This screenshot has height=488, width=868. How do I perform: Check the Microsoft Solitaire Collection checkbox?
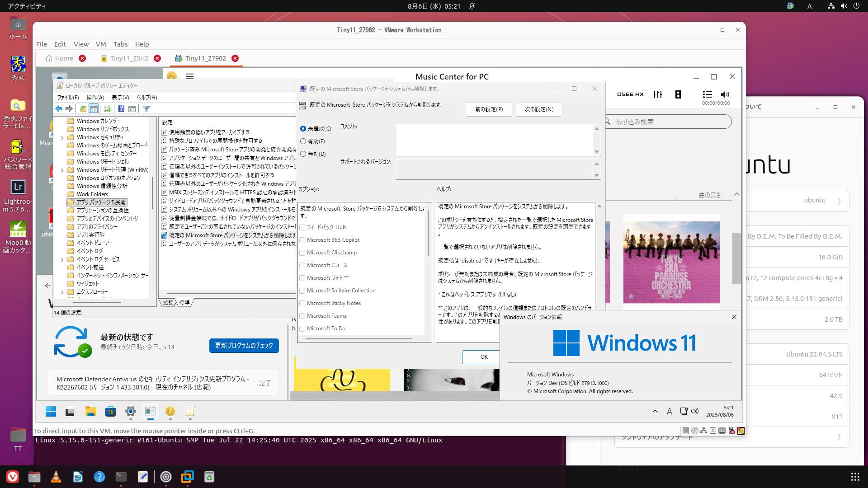click(302, 291)
